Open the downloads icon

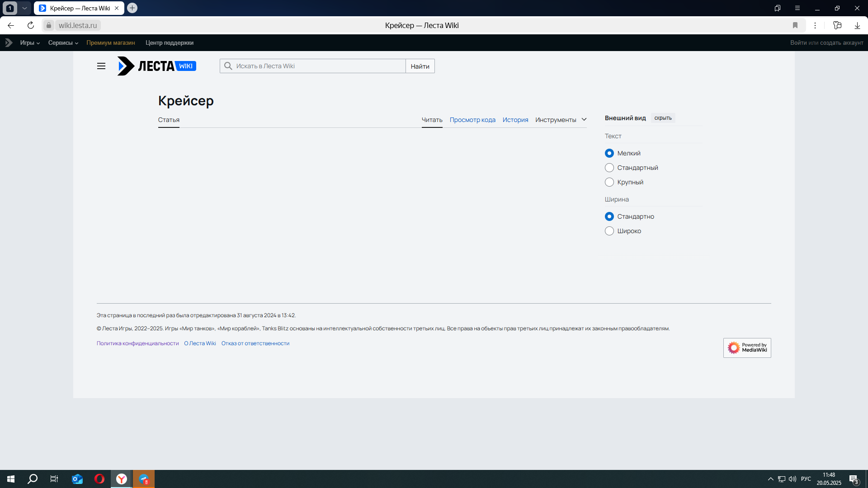[857, 25]
